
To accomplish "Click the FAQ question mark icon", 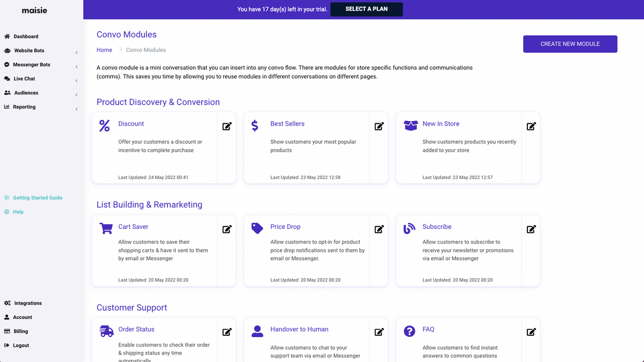I will [x=409, y=331].
